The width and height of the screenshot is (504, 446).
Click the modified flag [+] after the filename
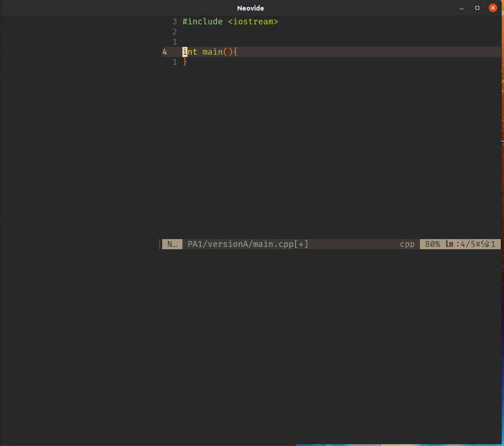(301, 244)
